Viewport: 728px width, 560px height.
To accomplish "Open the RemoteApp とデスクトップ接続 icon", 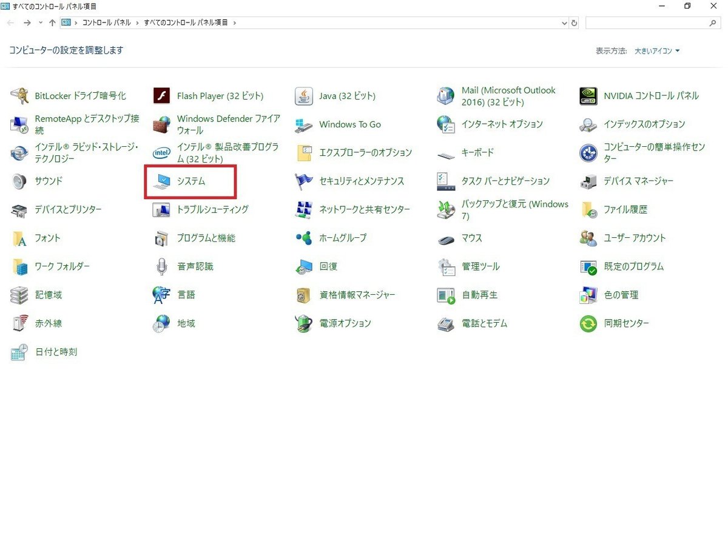I will pos(19,124).
